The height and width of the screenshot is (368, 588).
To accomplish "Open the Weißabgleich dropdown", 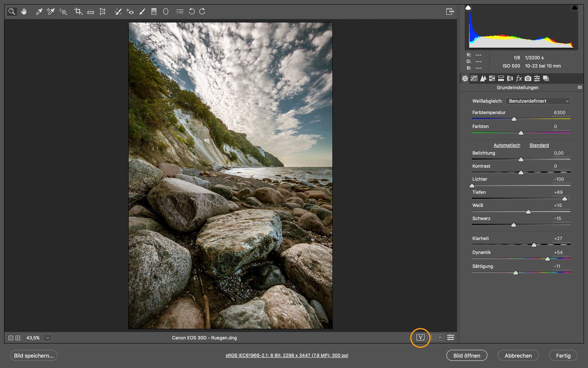I will 538,101.
